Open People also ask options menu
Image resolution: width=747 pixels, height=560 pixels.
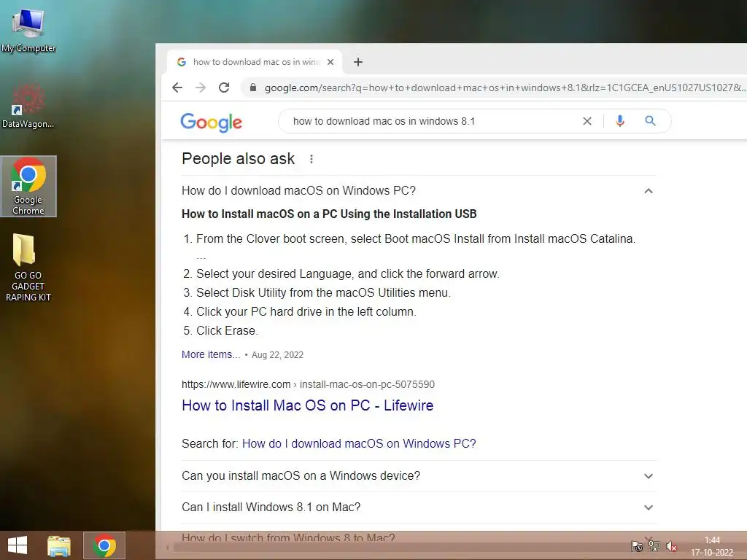[x=311, y=159]
